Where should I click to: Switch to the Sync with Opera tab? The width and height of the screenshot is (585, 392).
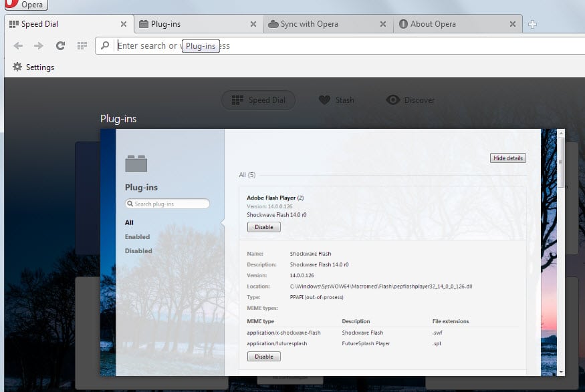(x=328, y=24)
